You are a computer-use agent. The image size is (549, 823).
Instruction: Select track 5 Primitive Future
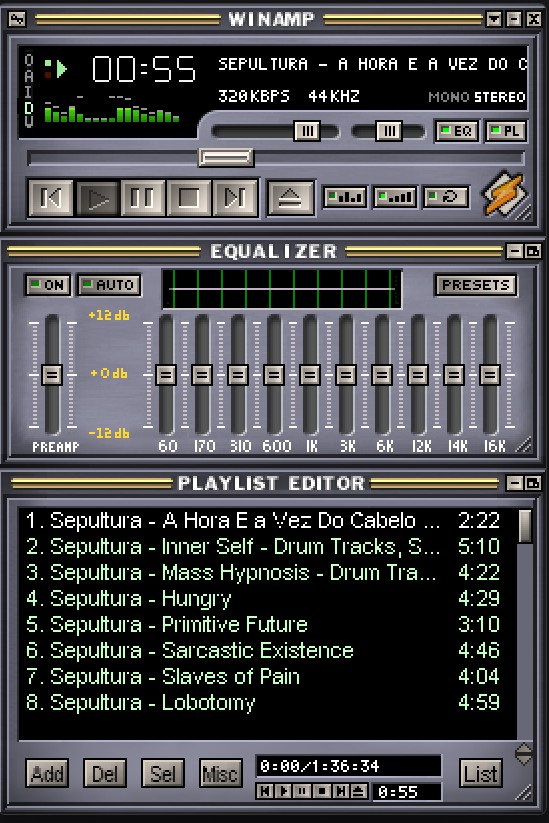pos(268,625)
